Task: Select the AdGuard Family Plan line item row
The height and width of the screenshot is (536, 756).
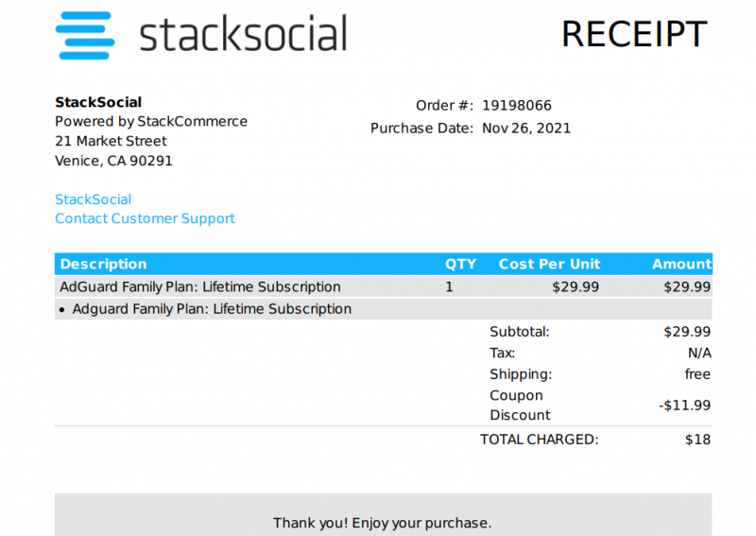Action: coord(384,286)
